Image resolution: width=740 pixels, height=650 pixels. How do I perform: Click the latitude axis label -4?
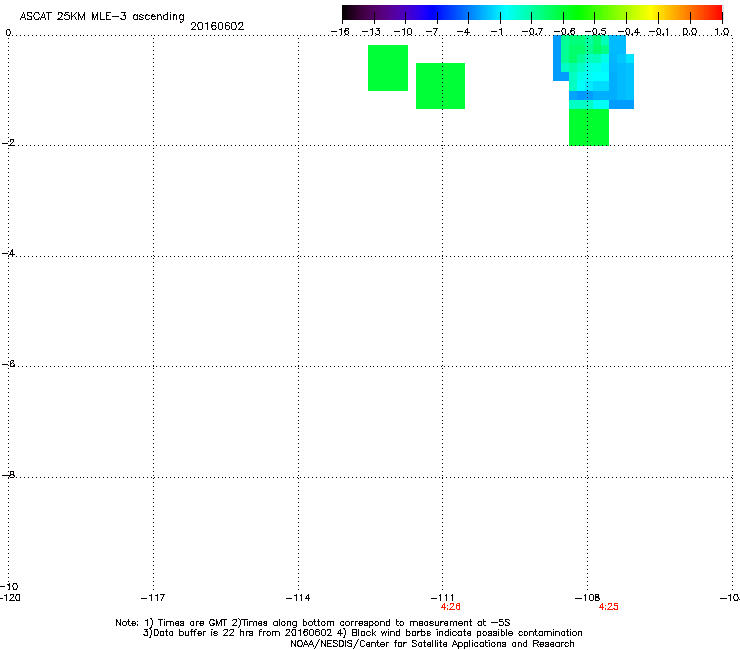pyautogui.click(x=8, y=253)
